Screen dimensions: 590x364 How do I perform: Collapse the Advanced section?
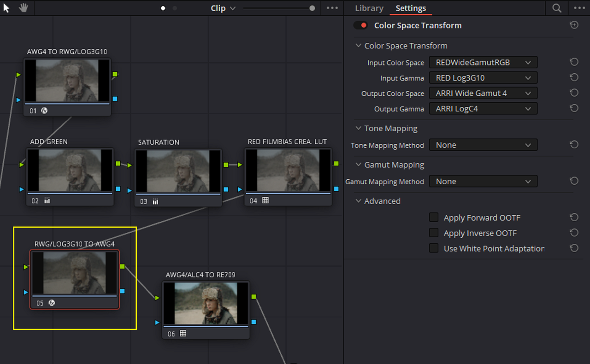[x=358, y=201]
